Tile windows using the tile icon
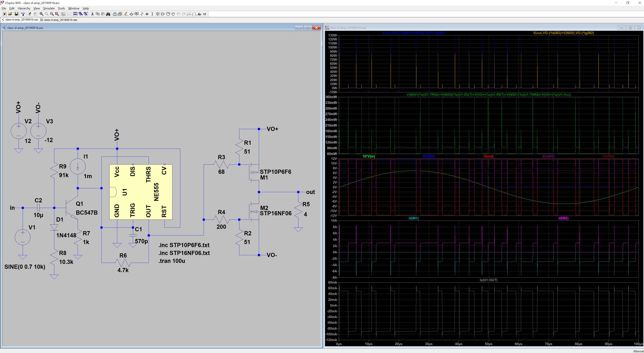644x353 pixels. (75, 14)
